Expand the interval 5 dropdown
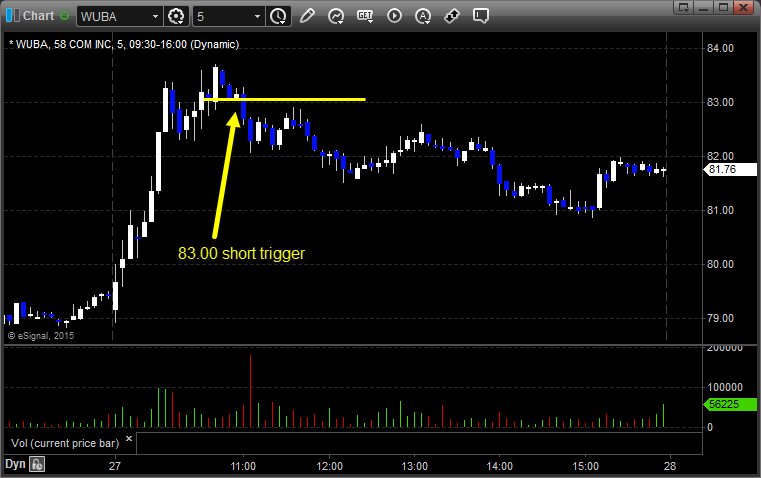Viewport: 761px width, 478px height. (257, 16)
